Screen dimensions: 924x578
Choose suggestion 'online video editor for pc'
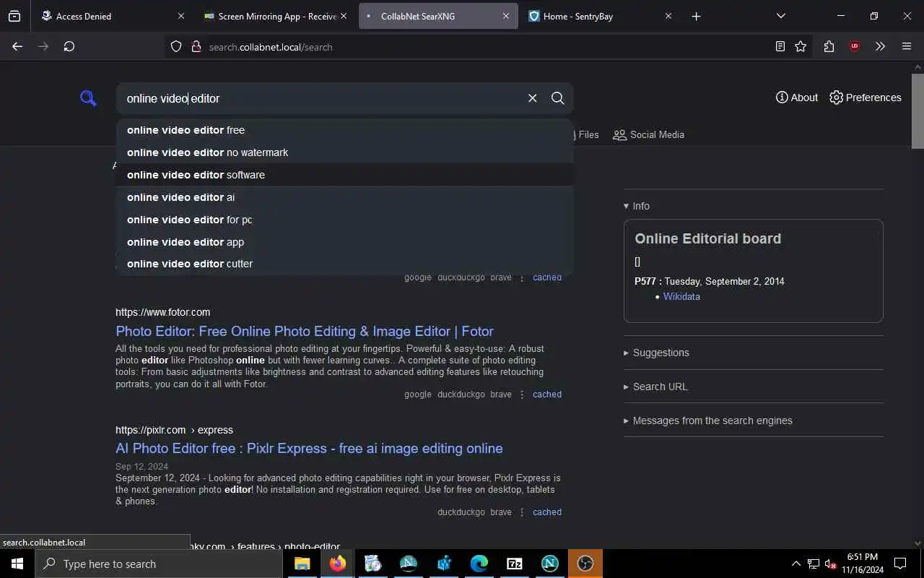tap(345, 220)
